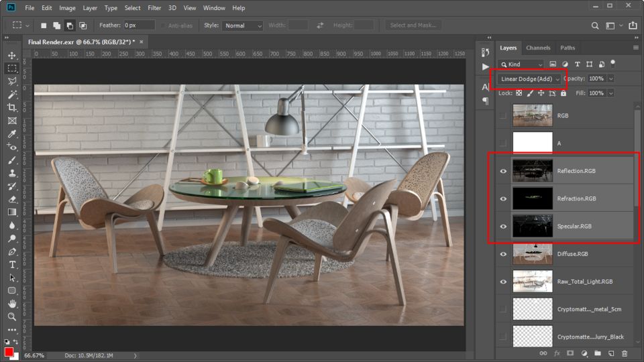
Task: Switch to the Channels tab
Action: (538, 48)
